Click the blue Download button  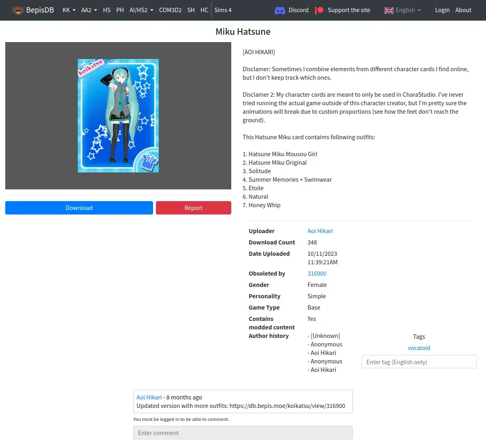pyautogui.click(x=79, y=208)
